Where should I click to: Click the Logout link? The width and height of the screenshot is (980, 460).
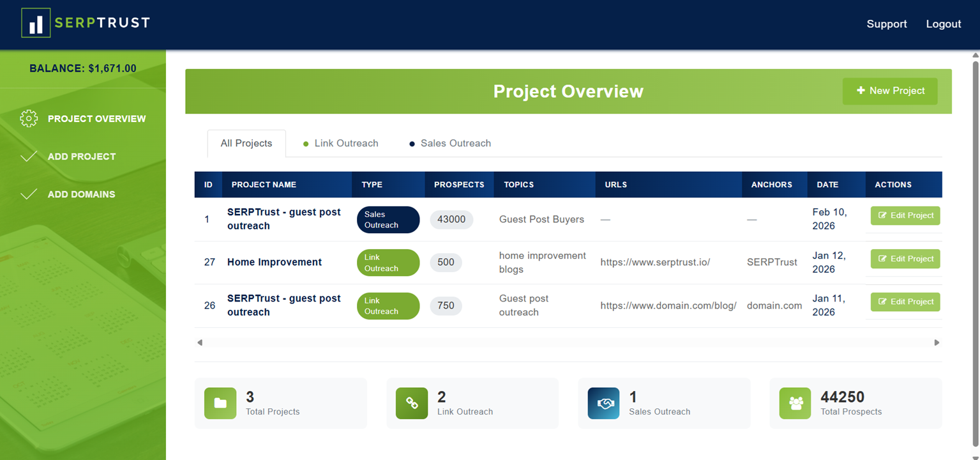tap(943, 24)
